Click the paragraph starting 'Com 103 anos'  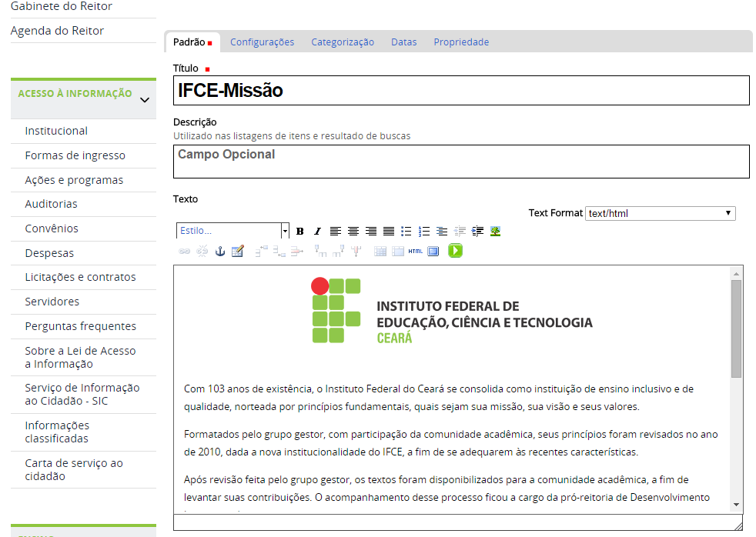coord(438,398)
